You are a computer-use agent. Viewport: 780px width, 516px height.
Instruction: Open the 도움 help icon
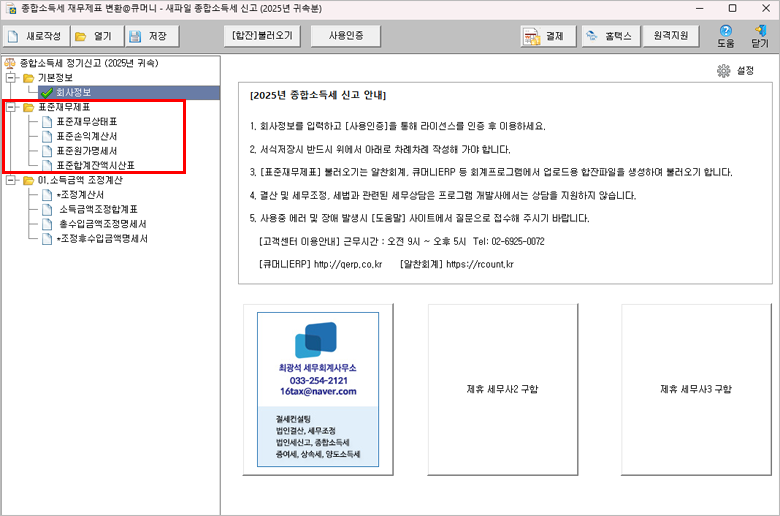pos(726,37)
